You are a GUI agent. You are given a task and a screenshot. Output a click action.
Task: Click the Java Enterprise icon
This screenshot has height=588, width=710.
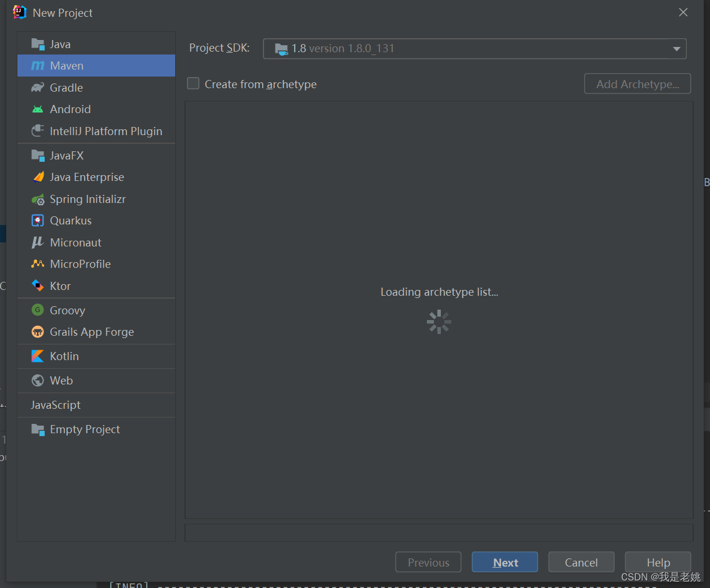tap(38, 177)
